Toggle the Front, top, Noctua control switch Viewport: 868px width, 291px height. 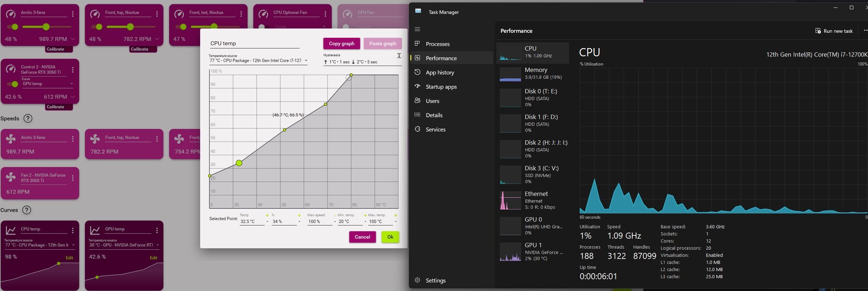click(x=97, y=27)
